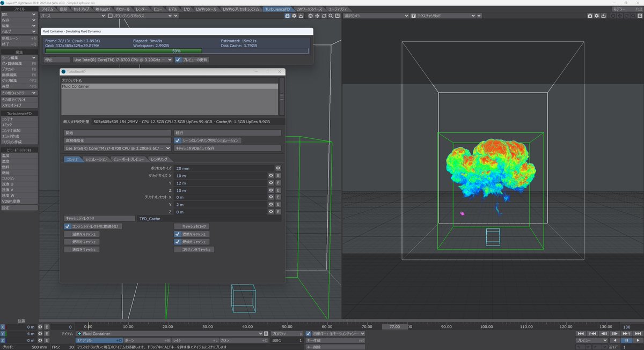Step forward one frame icon

(615, 333)
